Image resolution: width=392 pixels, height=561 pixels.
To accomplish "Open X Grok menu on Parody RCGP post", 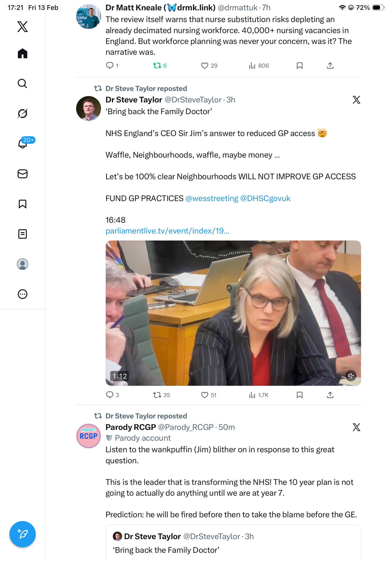I will point(356,427).
